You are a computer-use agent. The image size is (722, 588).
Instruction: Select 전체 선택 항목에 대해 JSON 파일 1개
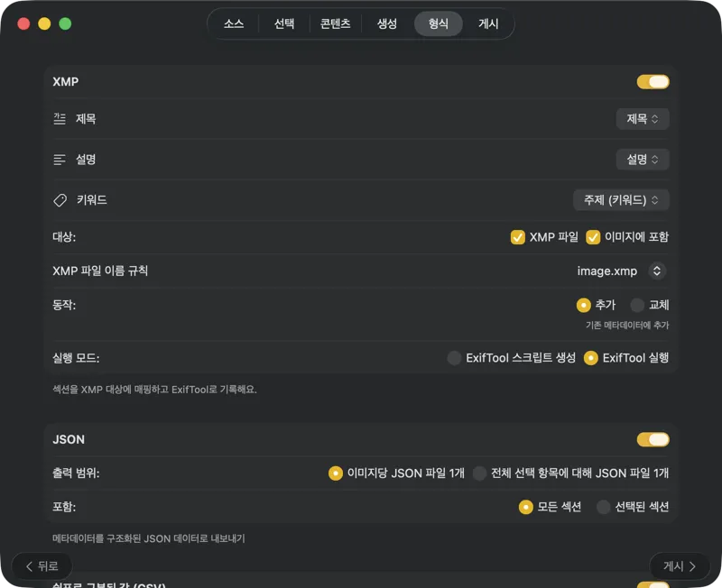(x=477, y=472)
